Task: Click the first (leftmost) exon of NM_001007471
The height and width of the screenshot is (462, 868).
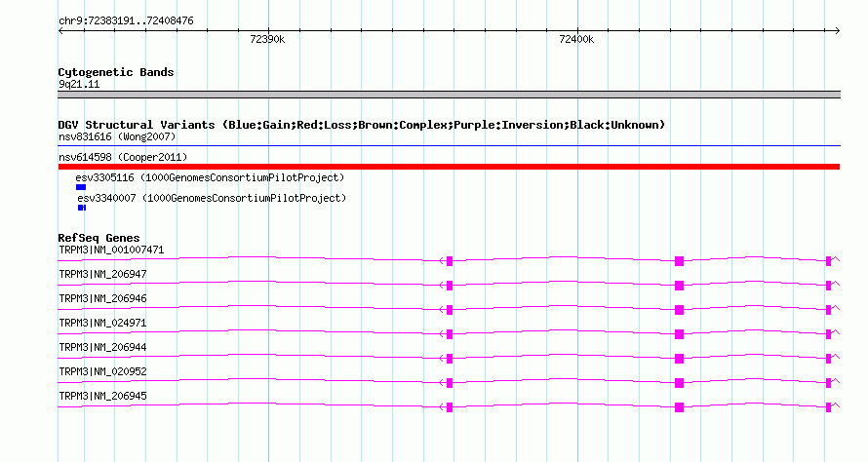Action: click(x=450, y=261)
